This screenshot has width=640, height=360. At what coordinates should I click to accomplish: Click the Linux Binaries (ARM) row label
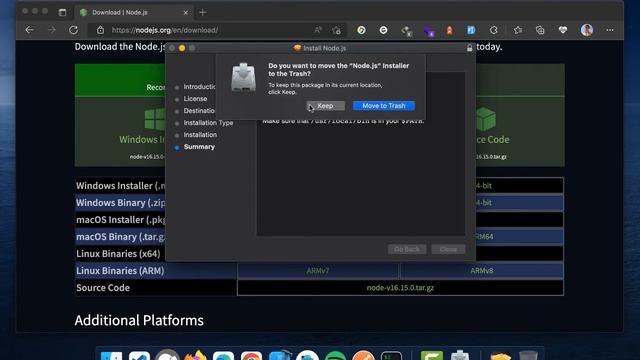coord(120,271)
